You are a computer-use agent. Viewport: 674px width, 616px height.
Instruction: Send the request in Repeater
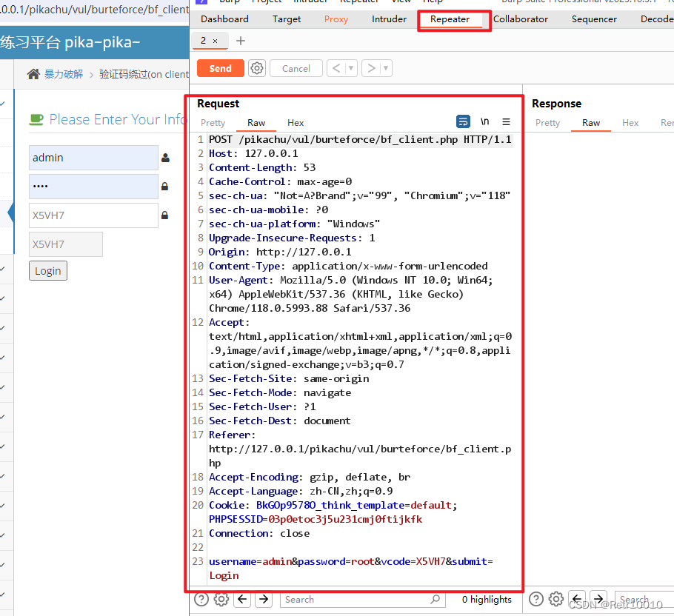[221, 68]
